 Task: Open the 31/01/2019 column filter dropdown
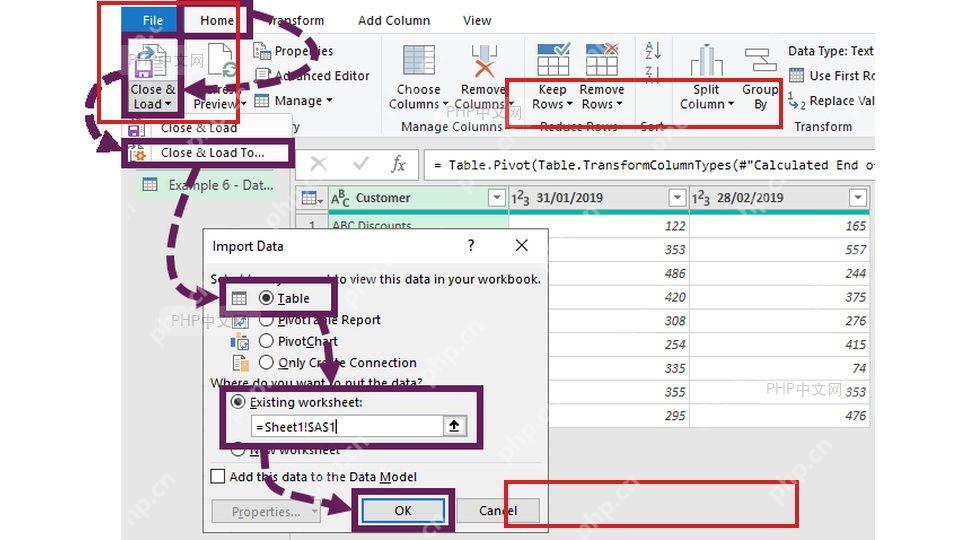(677, 198)
